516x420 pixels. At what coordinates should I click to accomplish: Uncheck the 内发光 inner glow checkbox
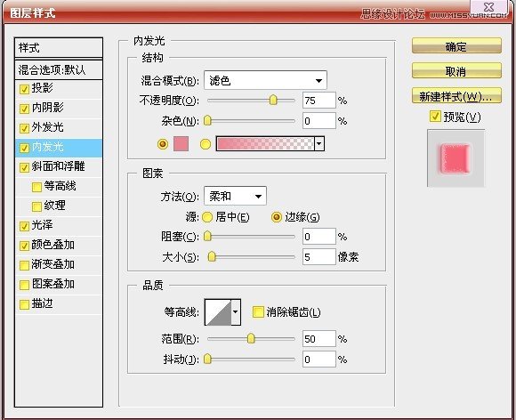[x=24, y=148]
